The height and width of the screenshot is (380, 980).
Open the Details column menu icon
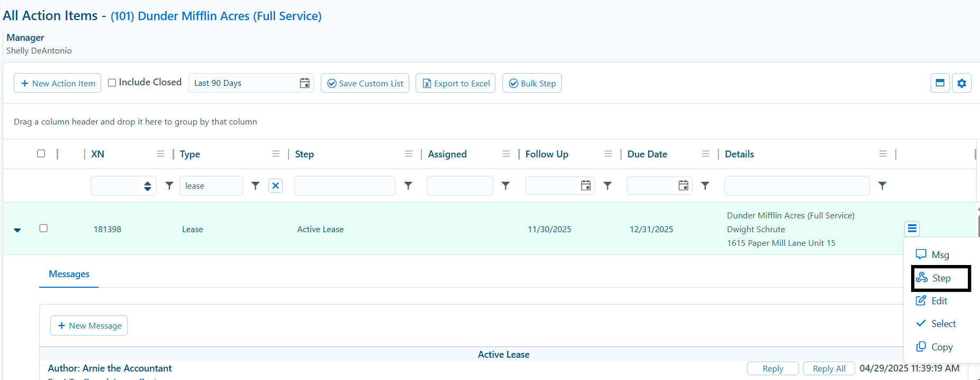(883, 154)
